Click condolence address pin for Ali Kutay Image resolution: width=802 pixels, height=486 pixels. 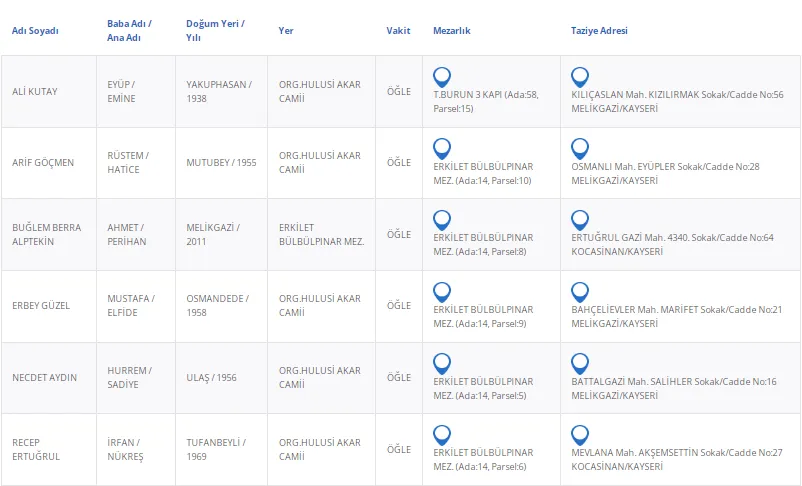pos(579,76)
